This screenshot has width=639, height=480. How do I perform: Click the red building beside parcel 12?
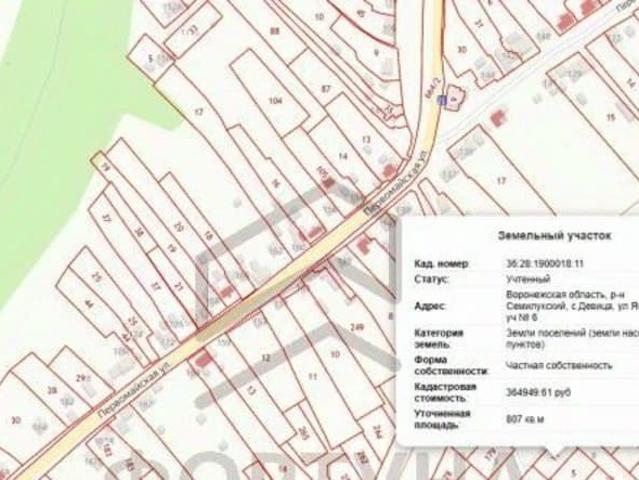pyautogui.click(x=206, y=356)
